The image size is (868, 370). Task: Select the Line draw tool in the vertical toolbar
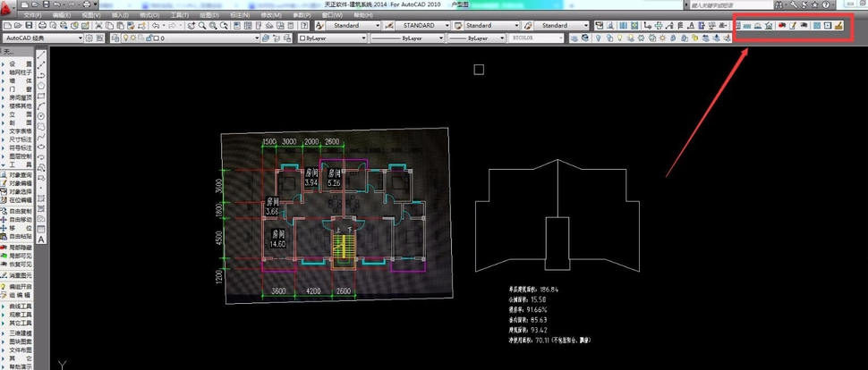click(41, 56)
